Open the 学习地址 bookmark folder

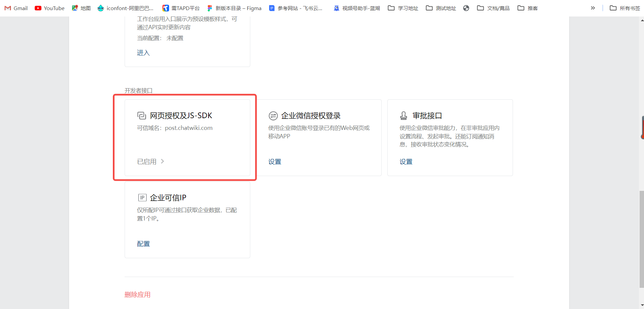403,8
